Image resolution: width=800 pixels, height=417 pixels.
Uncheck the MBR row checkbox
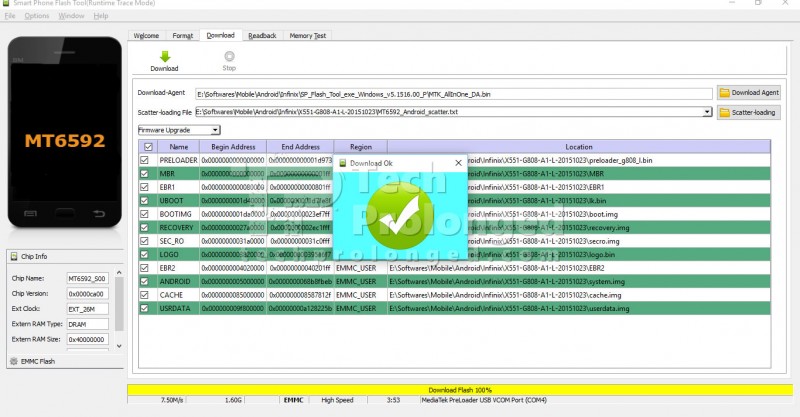(x=144, y=174)
